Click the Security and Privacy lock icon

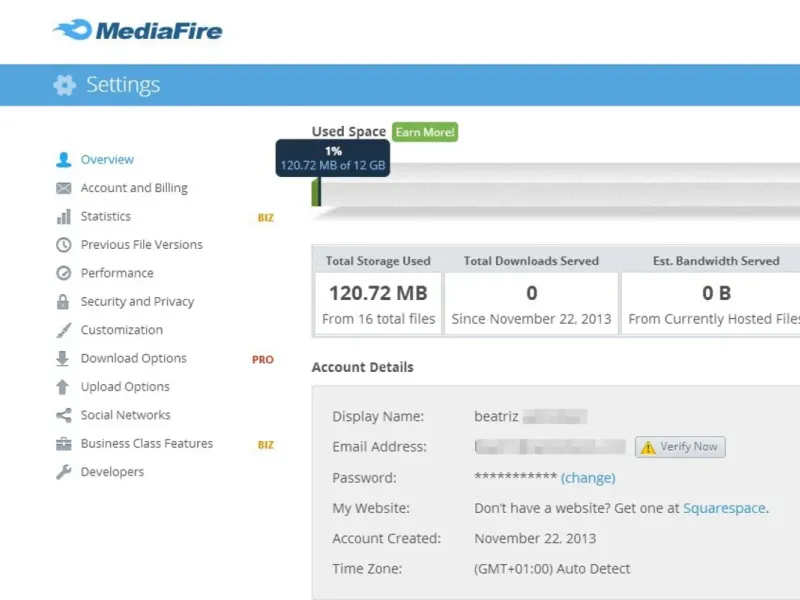point(64,302)
